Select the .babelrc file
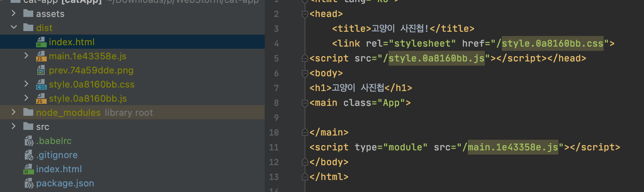 click(54, 141)
